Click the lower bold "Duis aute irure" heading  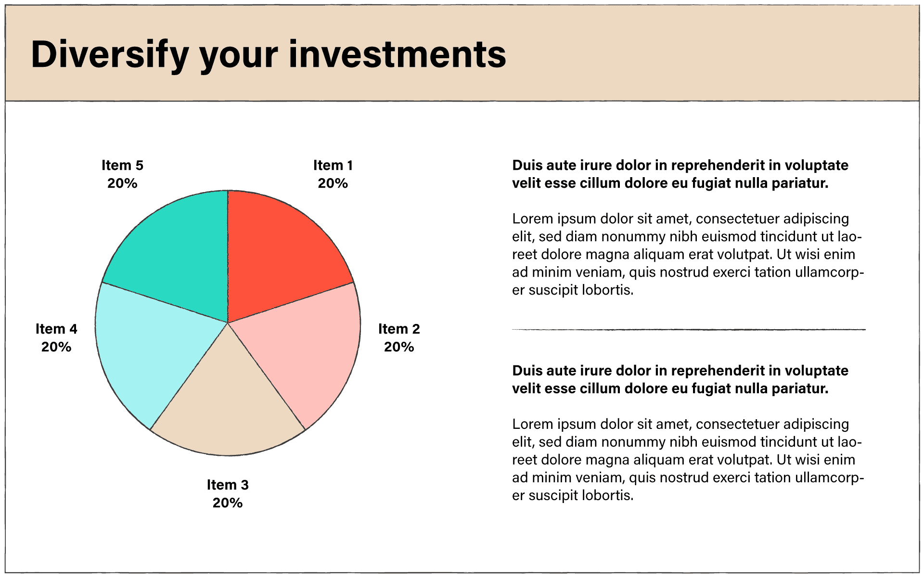click(x=680, y=379)
